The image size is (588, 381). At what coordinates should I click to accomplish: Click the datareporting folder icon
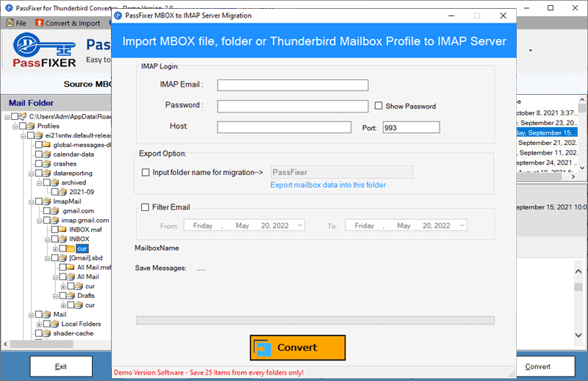click(x=47, y=173)
